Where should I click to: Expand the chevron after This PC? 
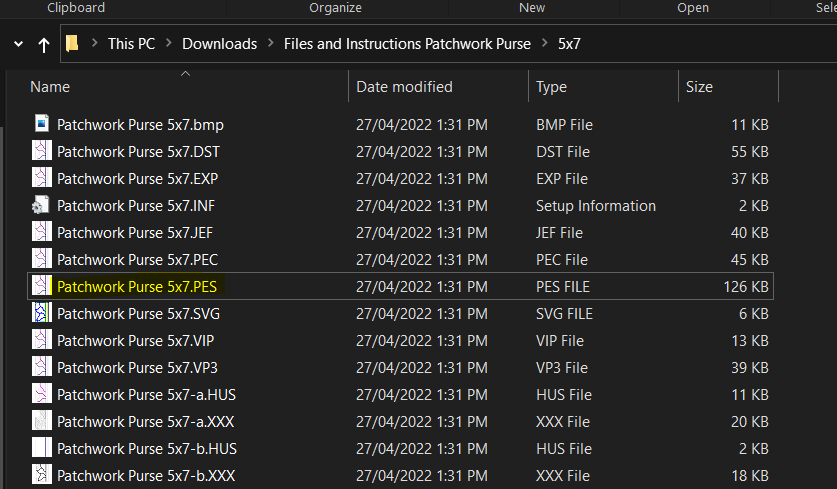point(169,44)
